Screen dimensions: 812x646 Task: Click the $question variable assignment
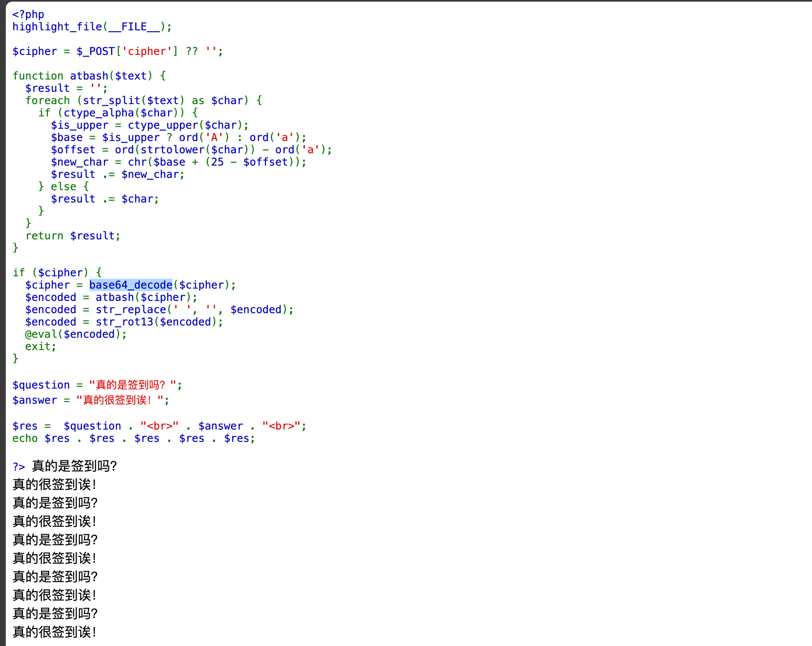pyautogui.click(x=41, y=385)
